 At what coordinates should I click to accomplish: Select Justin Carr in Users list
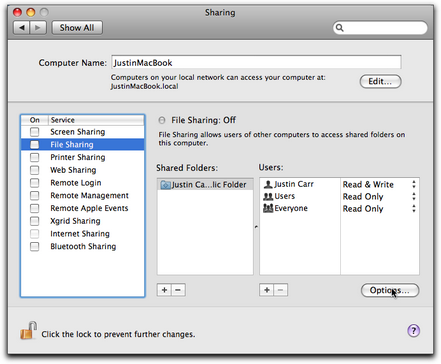(x=300, y=184)
